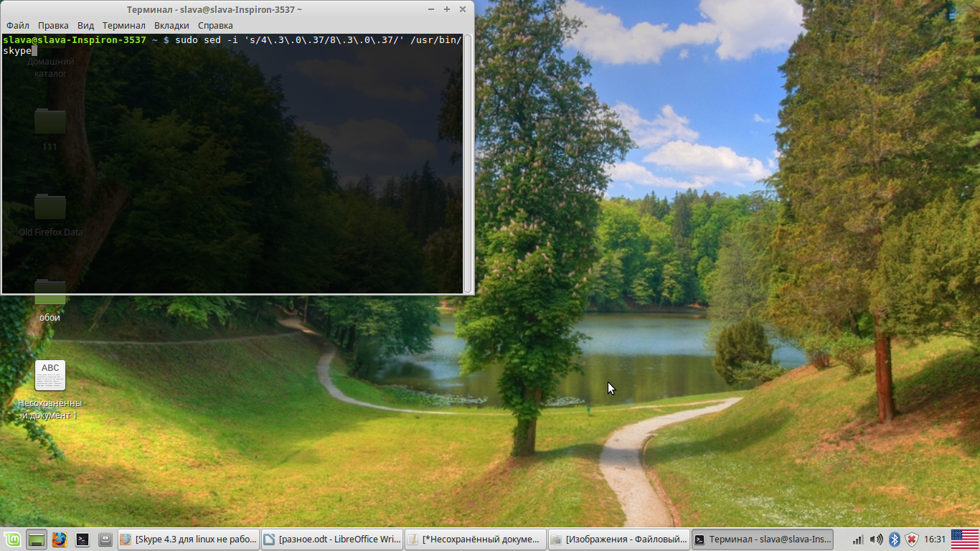Screen dimensions: 980x551
Task: Select the 'обои' desktop folder label
Action: click(x=50, y=317)
